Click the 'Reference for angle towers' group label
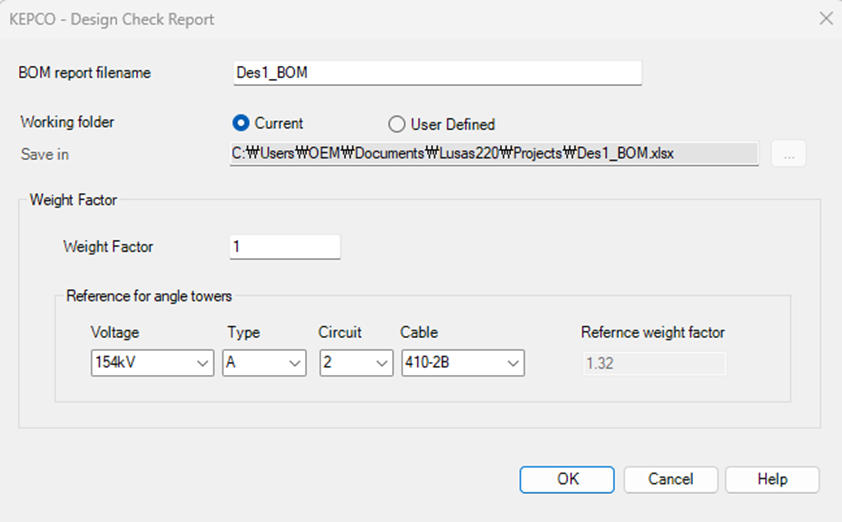 [149, 296]
